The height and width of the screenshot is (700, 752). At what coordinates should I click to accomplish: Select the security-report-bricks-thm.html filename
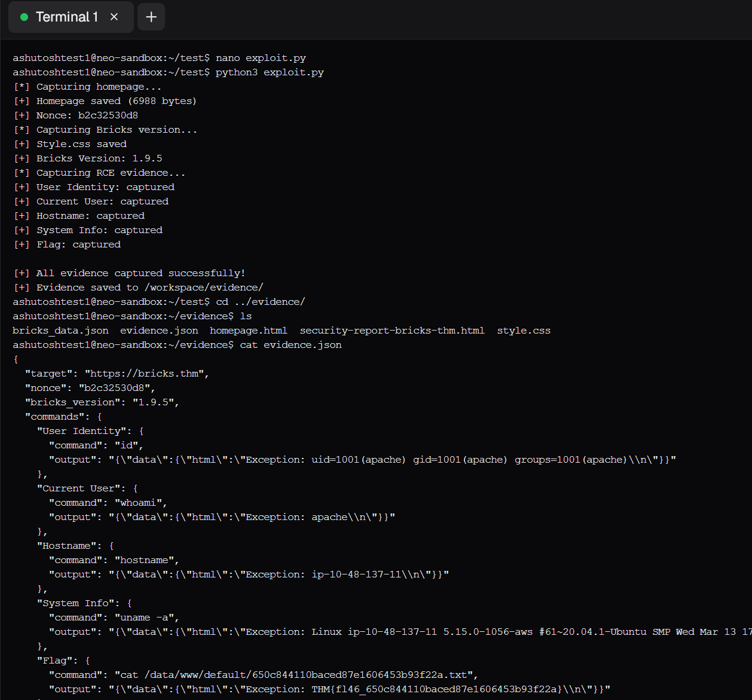tap(393, 330)
